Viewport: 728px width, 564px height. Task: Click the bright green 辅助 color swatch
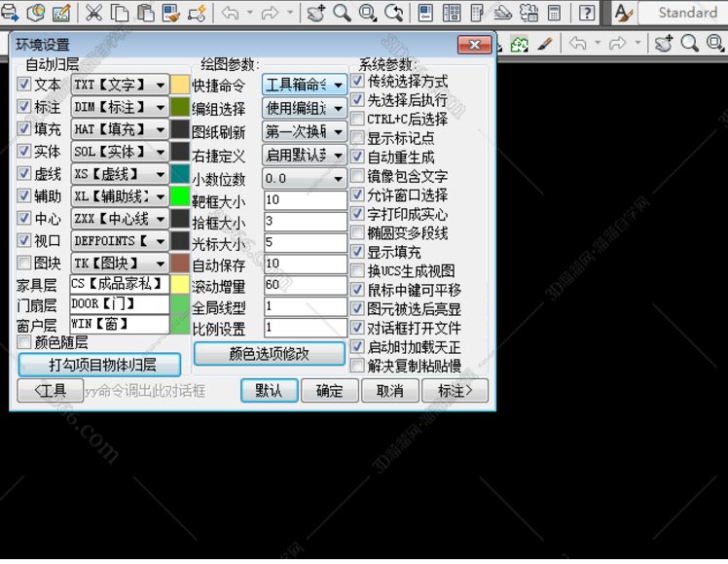180,196
